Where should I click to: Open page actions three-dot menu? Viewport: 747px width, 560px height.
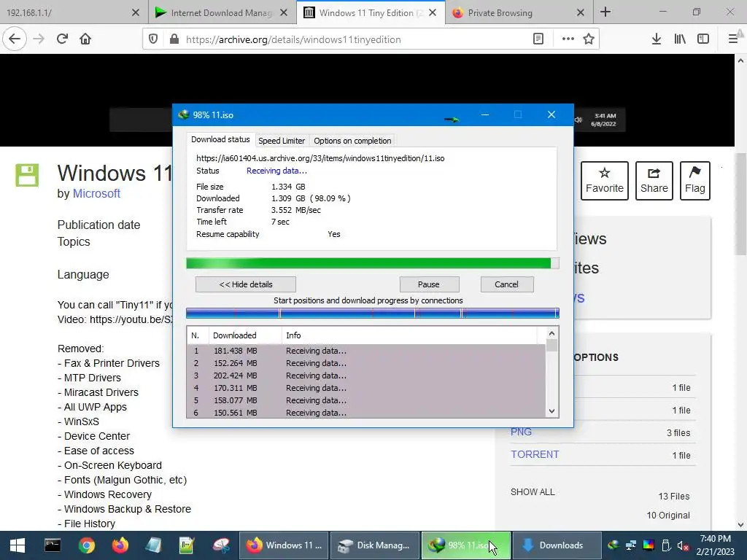click(568, 39)
